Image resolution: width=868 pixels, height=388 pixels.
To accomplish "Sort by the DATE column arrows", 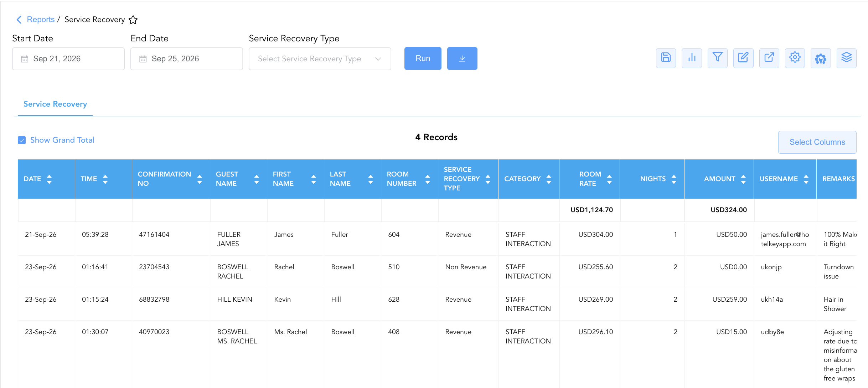I will point(49,179).
